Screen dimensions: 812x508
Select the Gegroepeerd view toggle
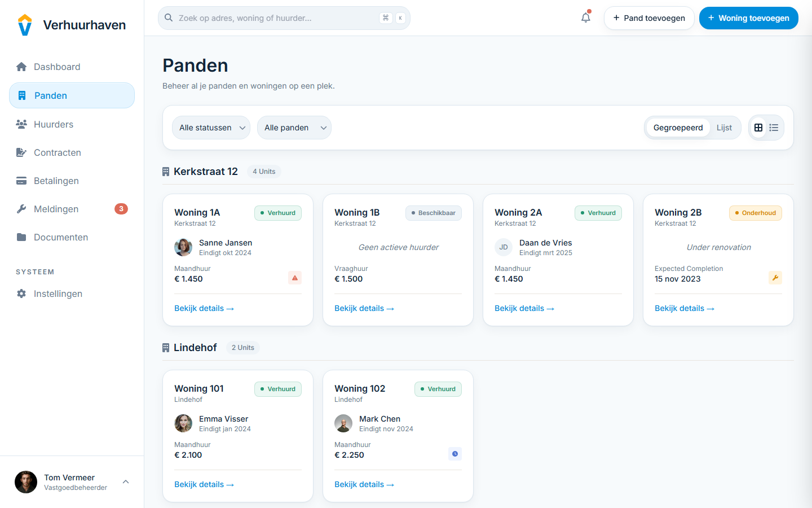678,128
